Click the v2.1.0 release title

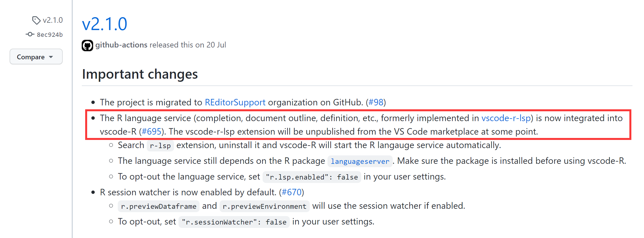pyautogui.click(x=104, y=24)
